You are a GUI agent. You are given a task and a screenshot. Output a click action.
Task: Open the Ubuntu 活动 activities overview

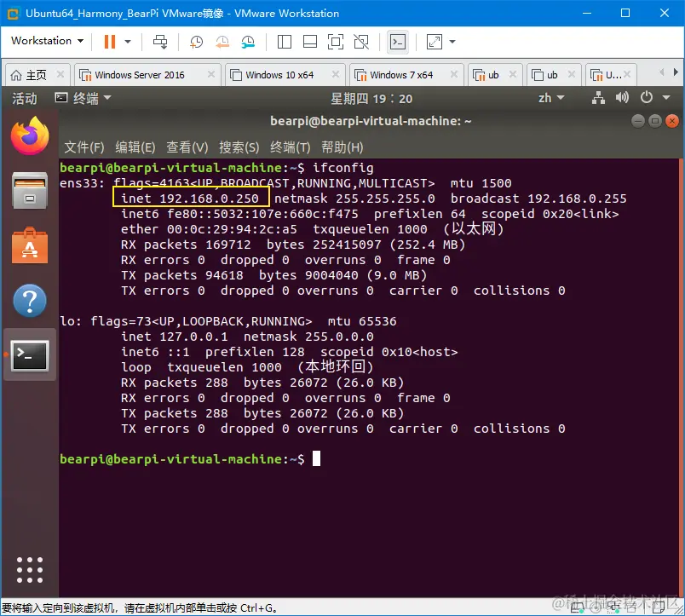(25, 98)
